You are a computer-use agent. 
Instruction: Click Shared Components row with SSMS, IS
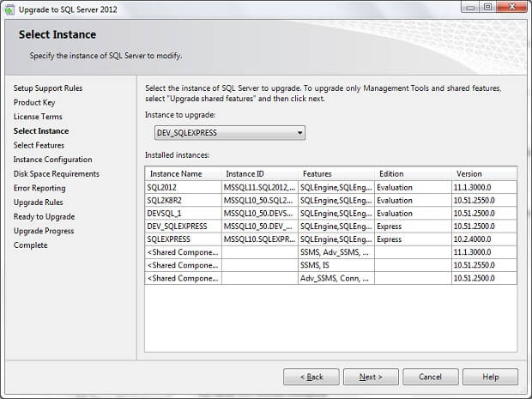click(331, 265)
